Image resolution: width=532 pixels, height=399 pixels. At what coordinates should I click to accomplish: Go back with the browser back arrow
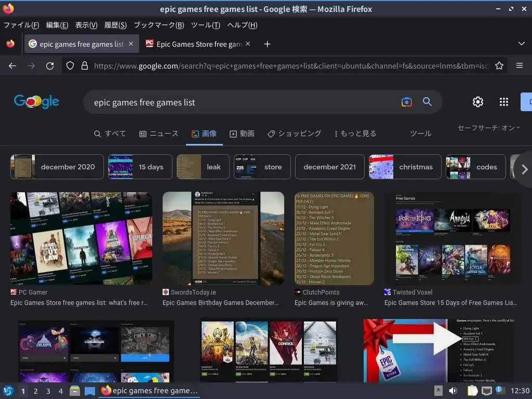(12, 66)
